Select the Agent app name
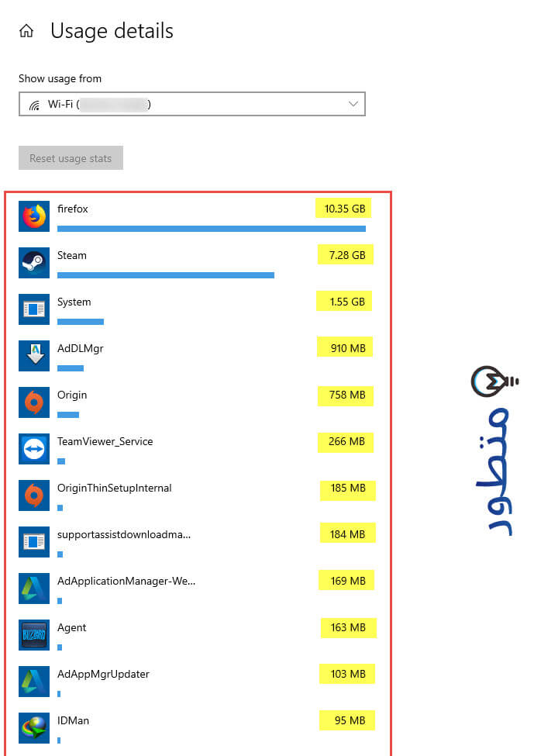Screen dimensions: 534x756 click(72, 628)
